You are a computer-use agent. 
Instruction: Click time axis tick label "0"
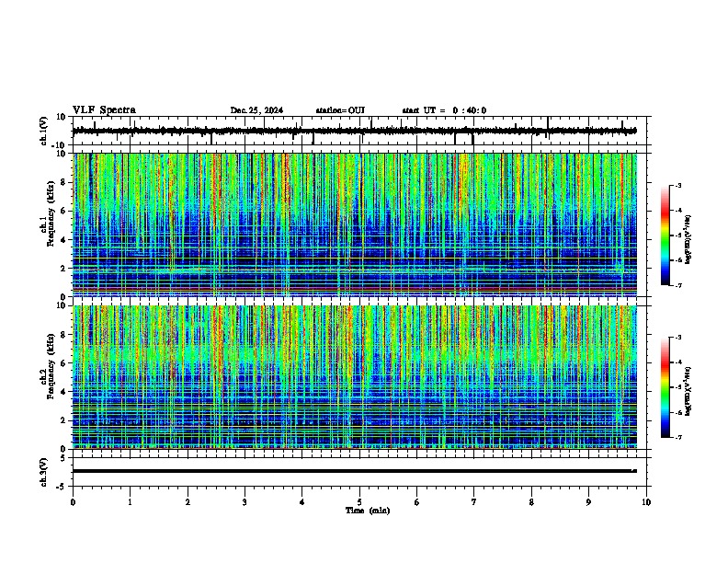[73, 502]
